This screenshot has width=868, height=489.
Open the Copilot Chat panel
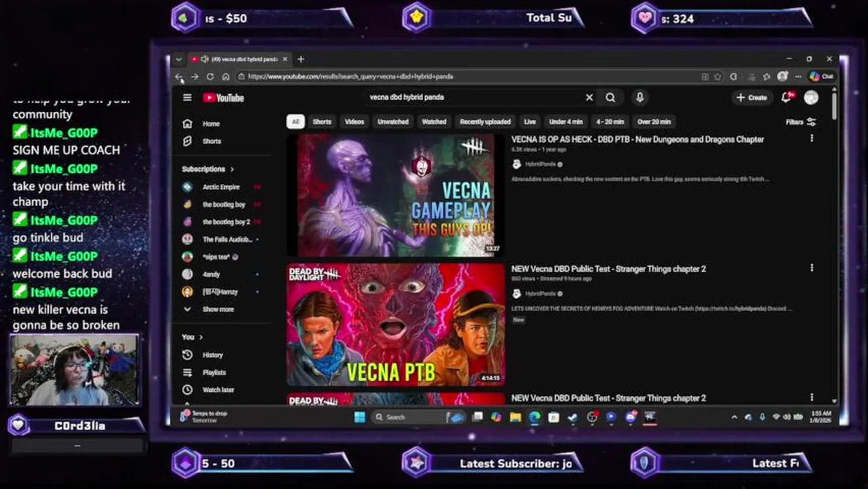[x=821, y=77]
